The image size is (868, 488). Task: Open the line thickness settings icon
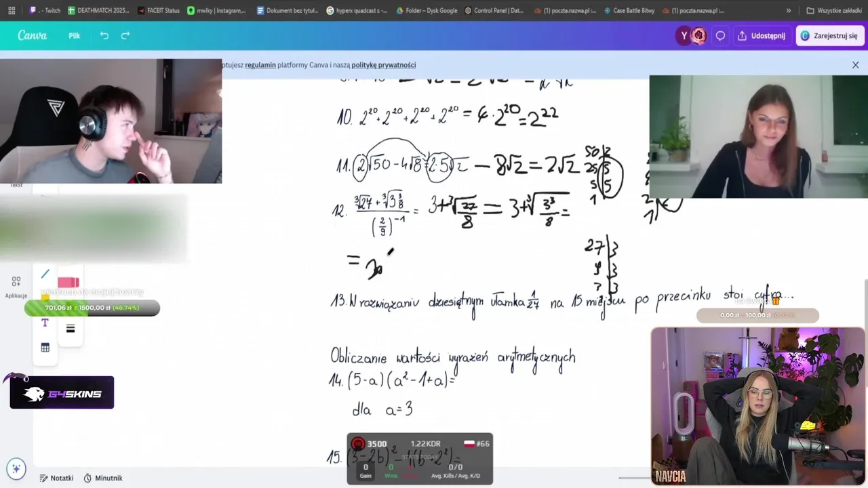click(71, 329)
